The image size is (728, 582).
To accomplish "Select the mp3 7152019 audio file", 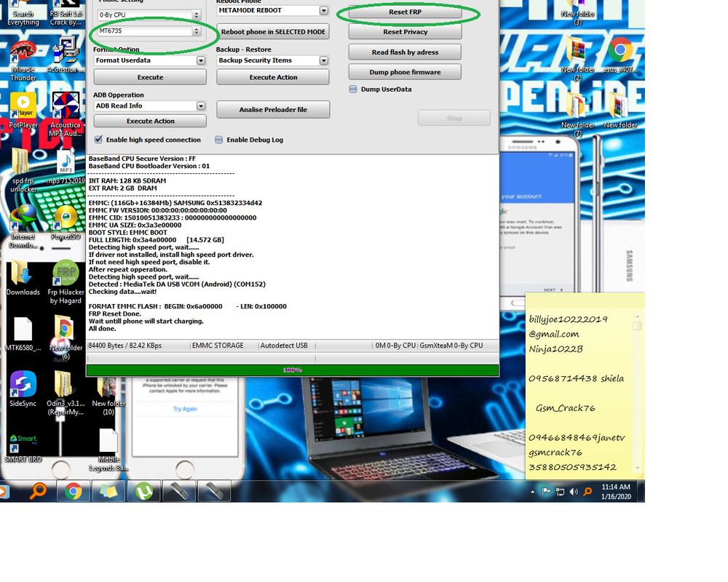I will (66, 166).
